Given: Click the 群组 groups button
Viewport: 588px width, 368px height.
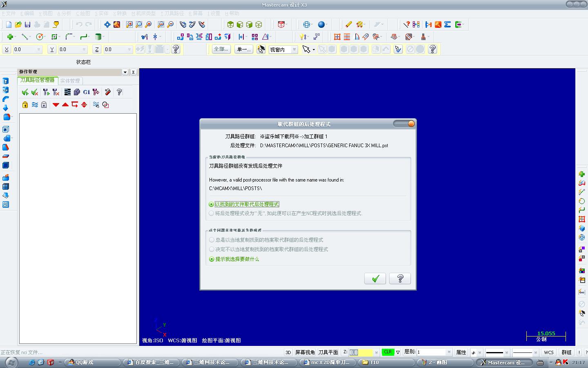Looking at the screenshot, I should tap(566, 352).
